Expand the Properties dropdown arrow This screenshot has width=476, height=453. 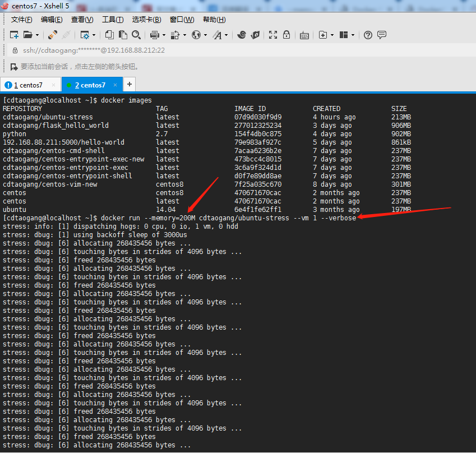(x=94, y=35)
